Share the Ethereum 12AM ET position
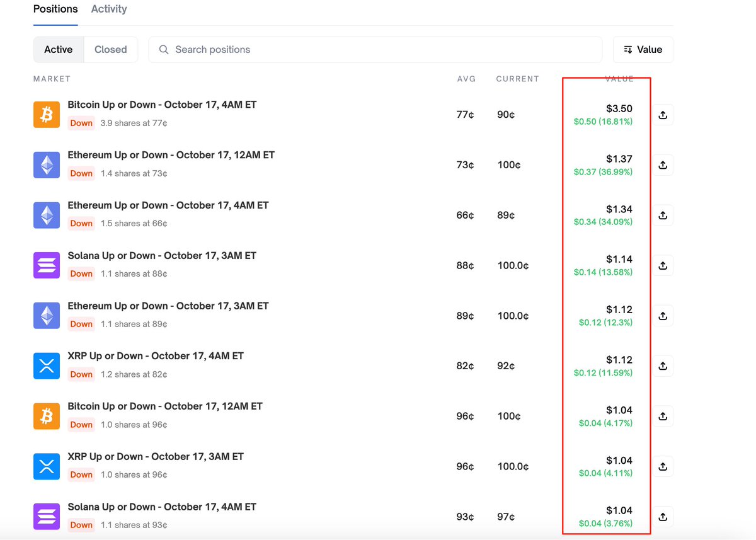The image size is (756, 540). [663, 165]
